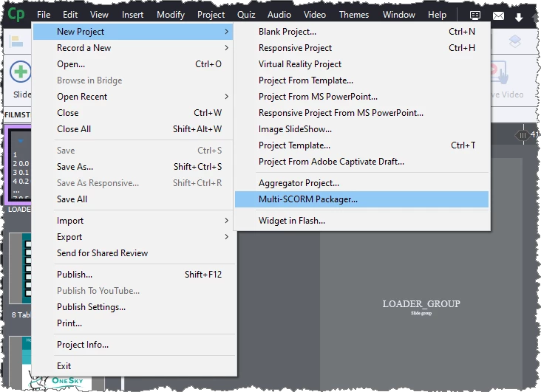This screenshot has width=541, height=392.
Task: Open the Themes menu
Action: [354, 15]
